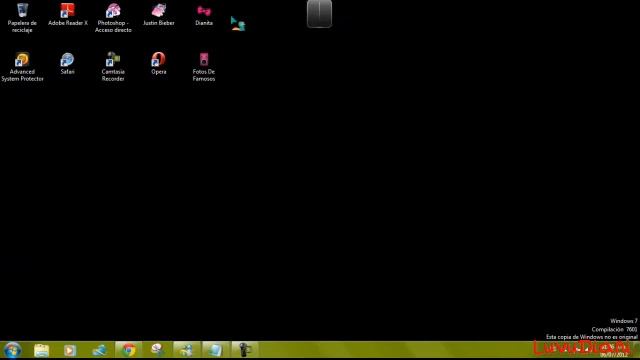Click the blue sheet icon on the taskbar
The image size is (640, 360).
click(216, 350)
